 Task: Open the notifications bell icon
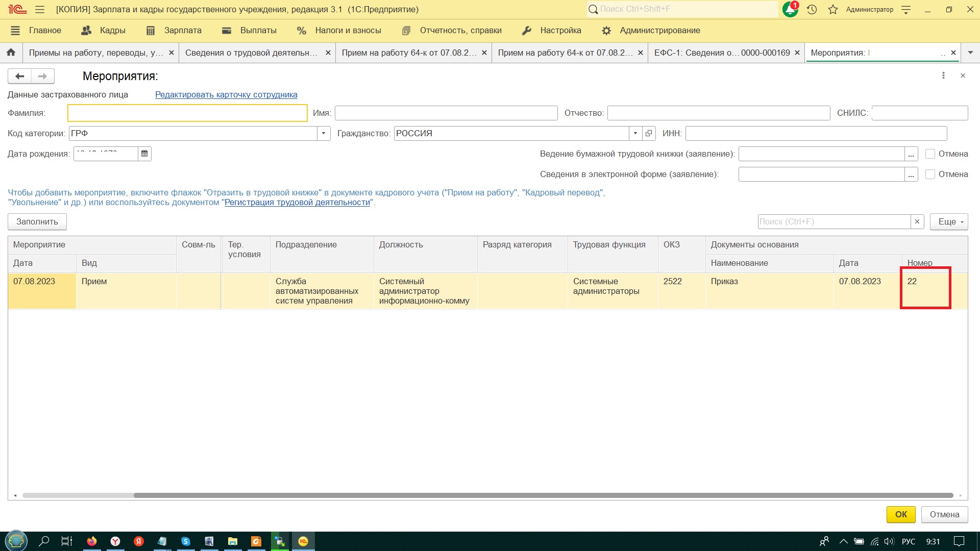click(x=790, y=9)
